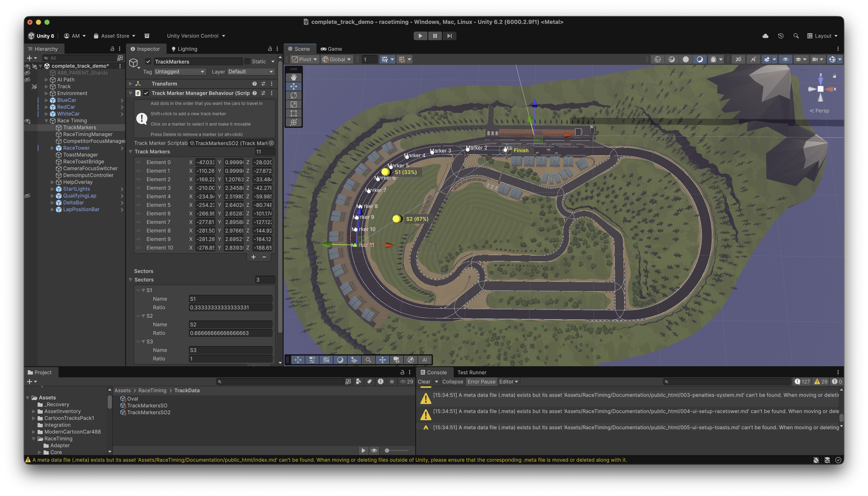Select the Scale tool in scene toolbar
The image size is (868, 496).
[293, 104]
